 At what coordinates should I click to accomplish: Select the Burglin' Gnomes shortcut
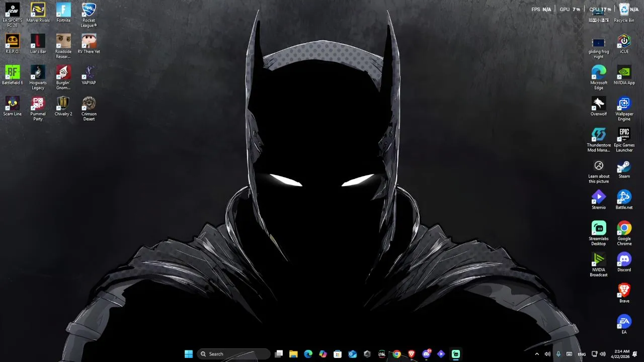(x=63, y=77)
